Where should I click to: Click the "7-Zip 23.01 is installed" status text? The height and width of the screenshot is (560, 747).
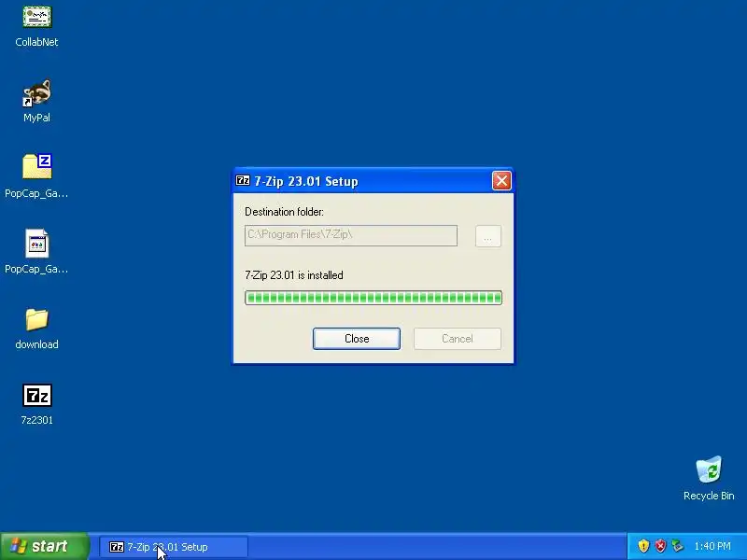point(293,275)
